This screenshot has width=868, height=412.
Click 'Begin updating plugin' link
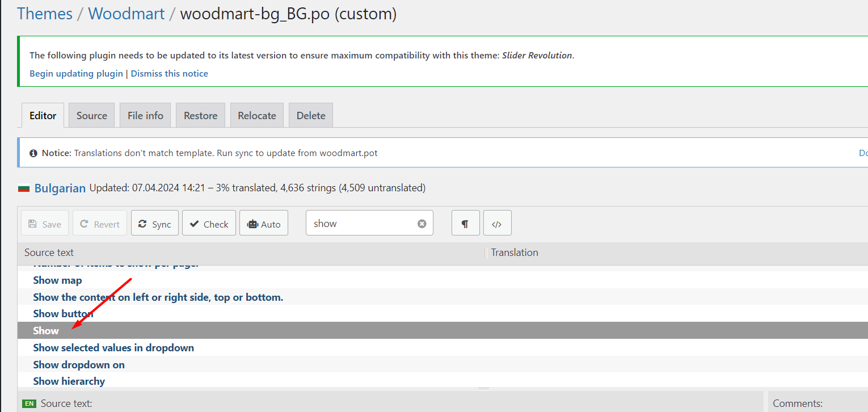(76, 73)
